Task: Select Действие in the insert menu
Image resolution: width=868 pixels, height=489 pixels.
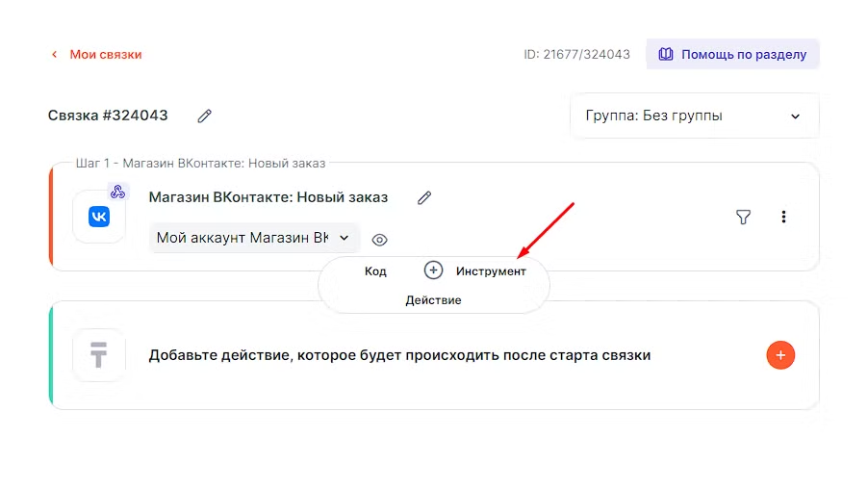Action: coord(433,300)
